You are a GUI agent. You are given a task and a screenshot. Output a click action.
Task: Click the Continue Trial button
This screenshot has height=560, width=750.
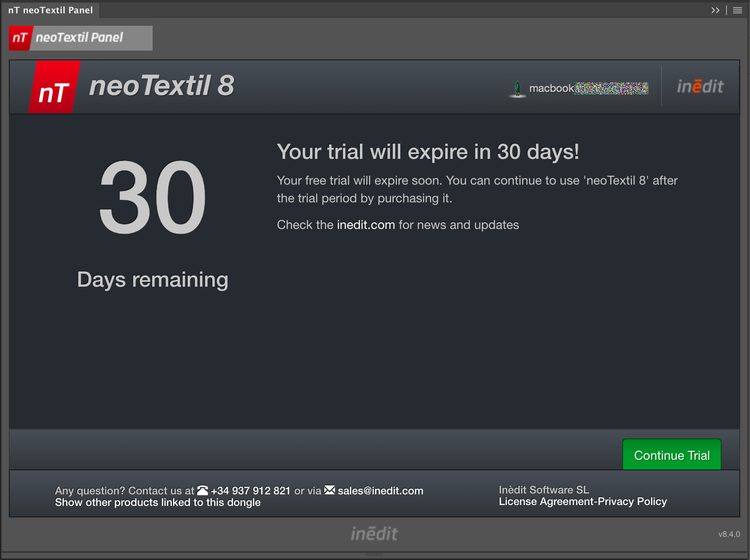pos(671,454)
